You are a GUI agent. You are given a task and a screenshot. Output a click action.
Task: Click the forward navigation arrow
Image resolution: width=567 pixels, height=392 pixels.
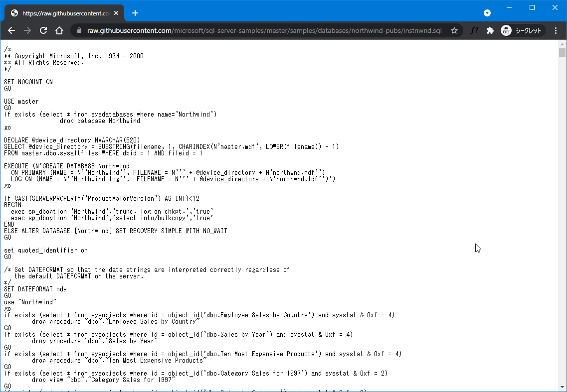click(27, 30)
